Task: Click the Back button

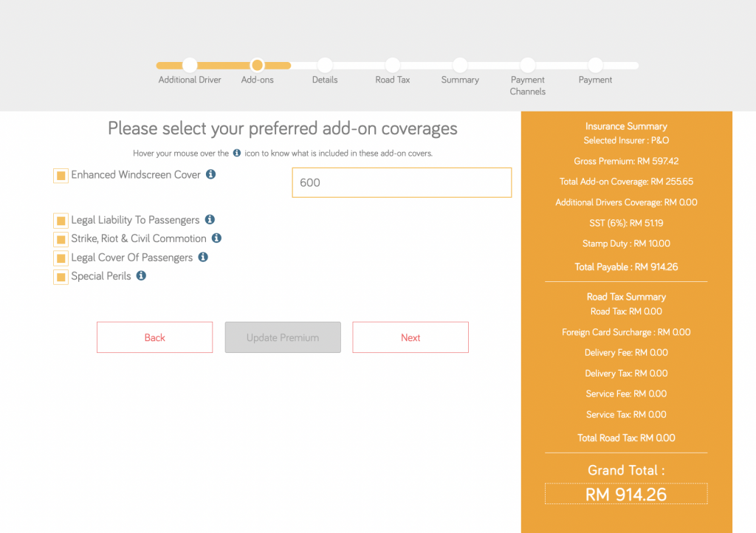Action: tap(155, 337)
